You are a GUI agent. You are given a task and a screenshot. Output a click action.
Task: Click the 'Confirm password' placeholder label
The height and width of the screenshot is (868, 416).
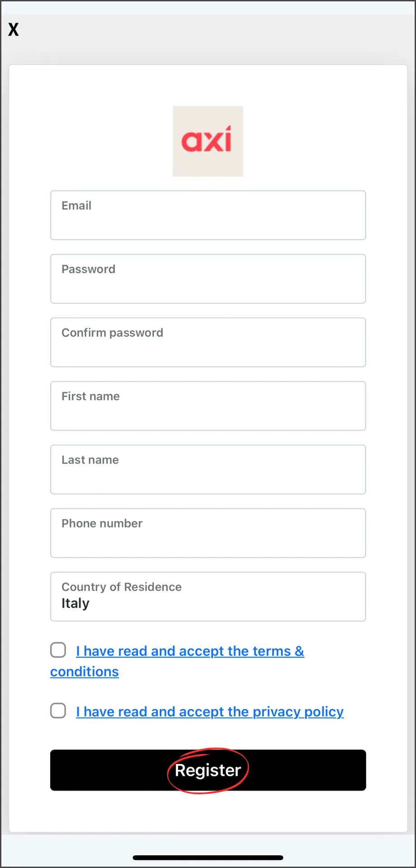112,333
